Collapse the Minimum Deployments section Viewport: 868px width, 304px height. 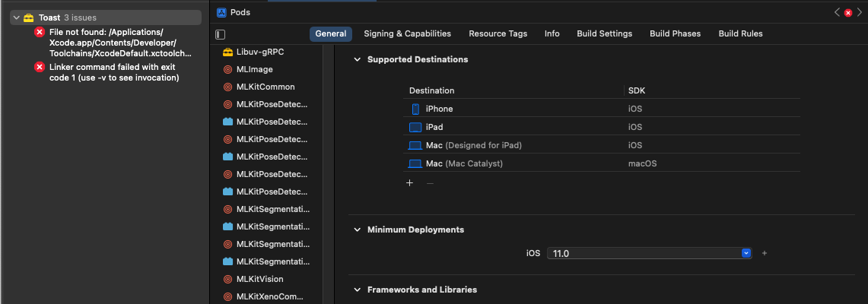click(357, 230)
